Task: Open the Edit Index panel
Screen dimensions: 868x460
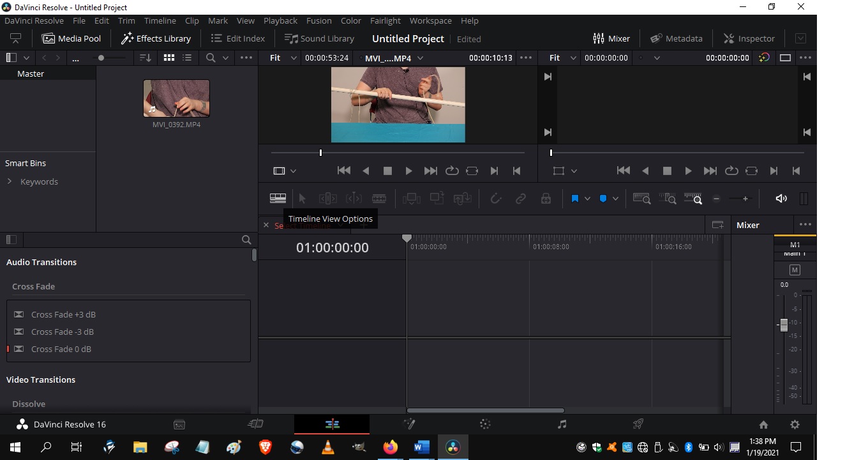Action: 237,38
